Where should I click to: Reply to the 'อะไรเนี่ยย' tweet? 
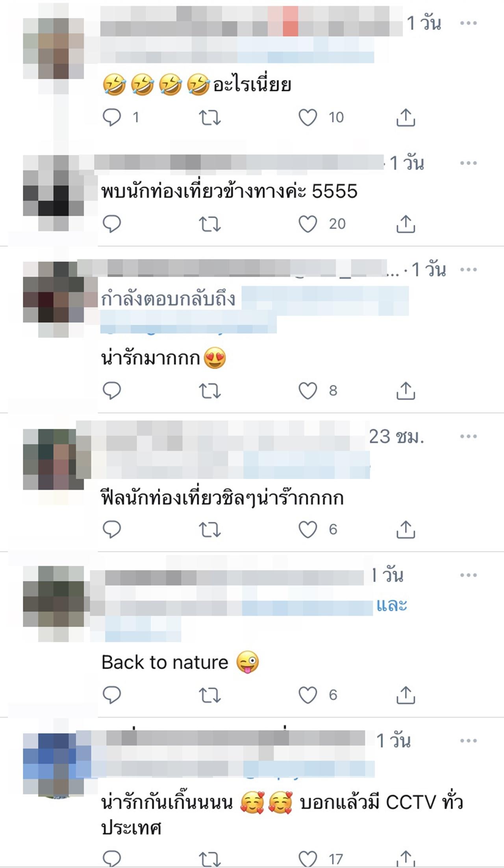[x=111, y=117]
